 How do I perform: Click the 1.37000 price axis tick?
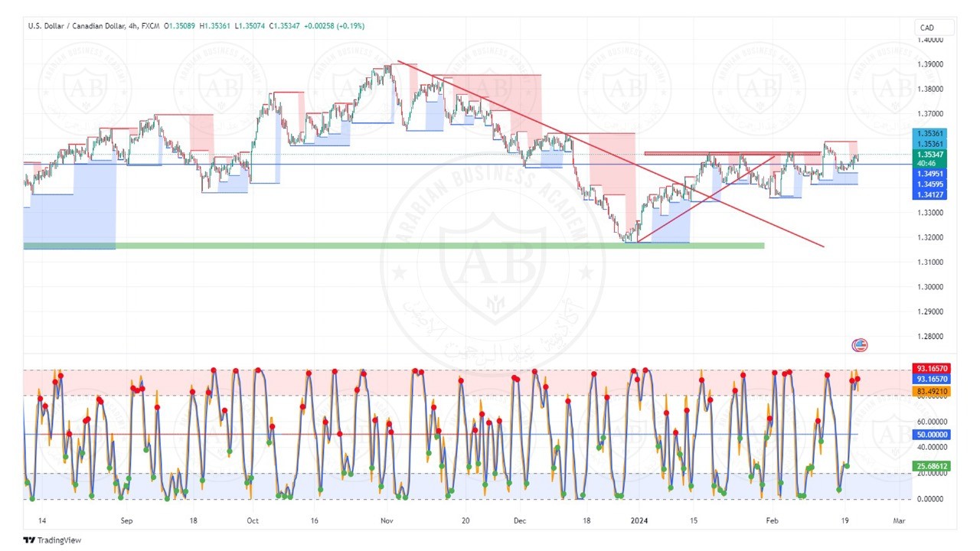[931, 114]
